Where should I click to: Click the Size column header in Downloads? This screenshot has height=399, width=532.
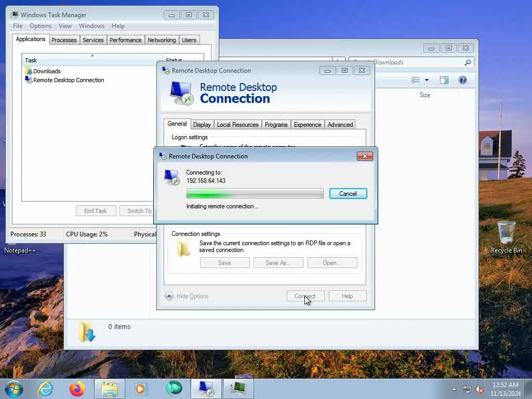click(425, 95)
